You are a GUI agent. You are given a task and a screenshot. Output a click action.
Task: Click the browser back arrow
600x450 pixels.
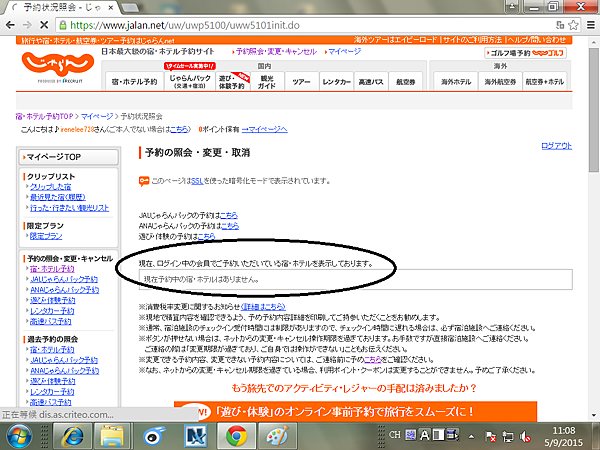(x=10, y=25)
